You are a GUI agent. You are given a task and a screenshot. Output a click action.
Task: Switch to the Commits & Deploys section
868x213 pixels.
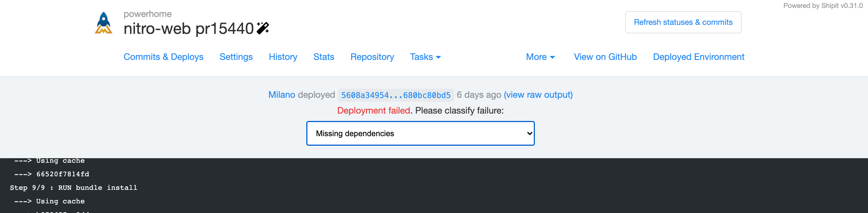tap(163, 57)
